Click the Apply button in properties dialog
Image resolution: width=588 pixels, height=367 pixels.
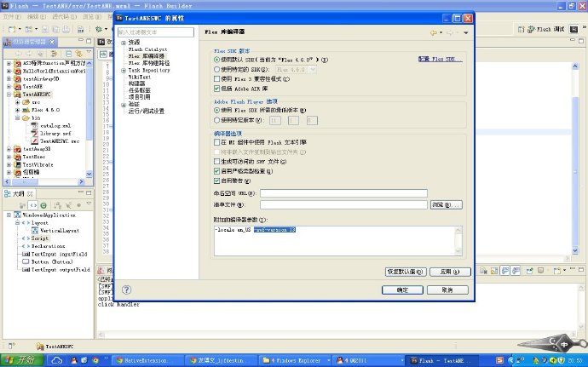tap(450, 272)
